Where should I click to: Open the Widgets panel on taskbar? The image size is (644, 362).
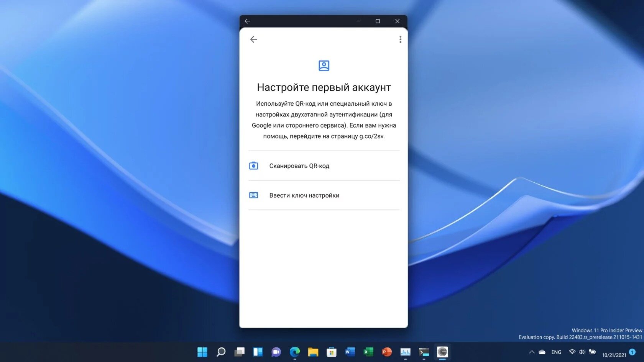[258, 352]
